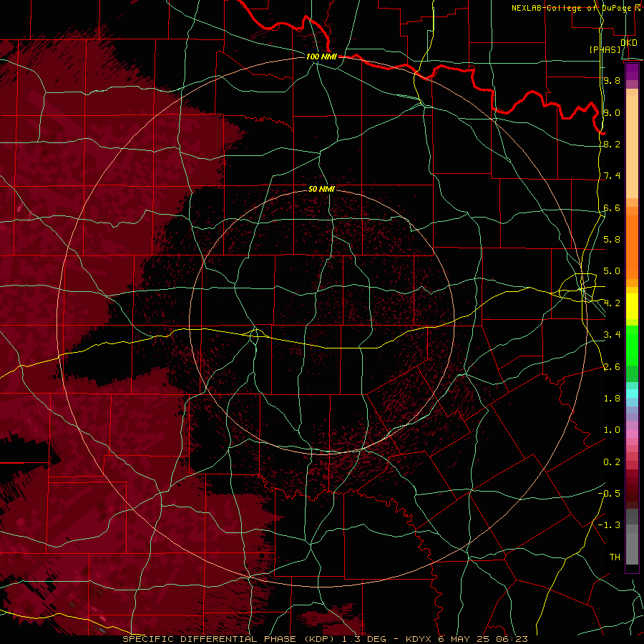The image size is (644, 644).
Task: Click the [PHAS] units label
Action: point(605,49)
